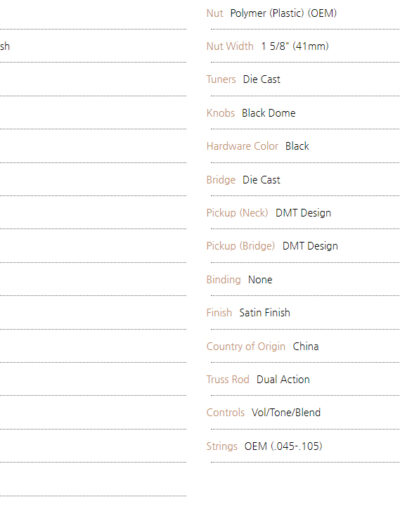
Task: Click the Controls label
Action: [x=225, y=412]
